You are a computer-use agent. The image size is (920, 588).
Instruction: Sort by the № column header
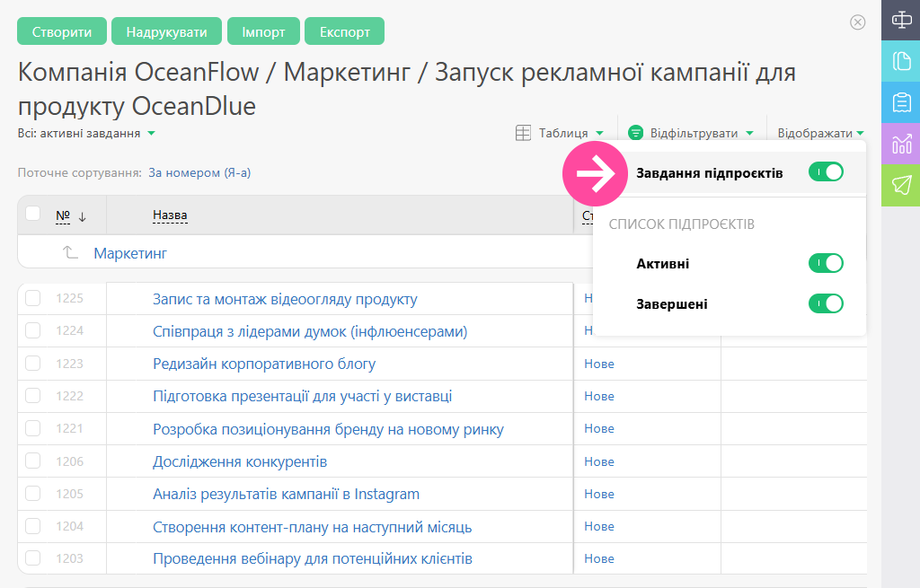point(63,215)
